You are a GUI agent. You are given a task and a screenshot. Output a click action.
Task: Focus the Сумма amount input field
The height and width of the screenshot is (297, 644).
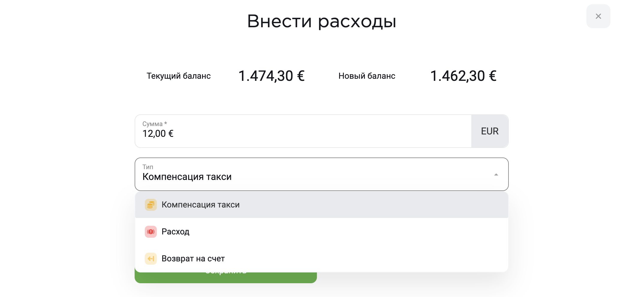[x=303, y=131]
